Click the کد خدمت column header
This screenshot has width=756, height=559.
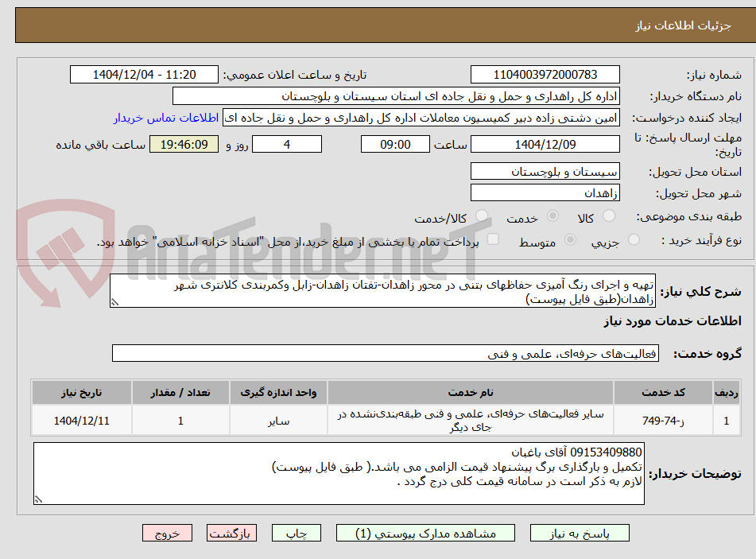click(x=664, y=393)
